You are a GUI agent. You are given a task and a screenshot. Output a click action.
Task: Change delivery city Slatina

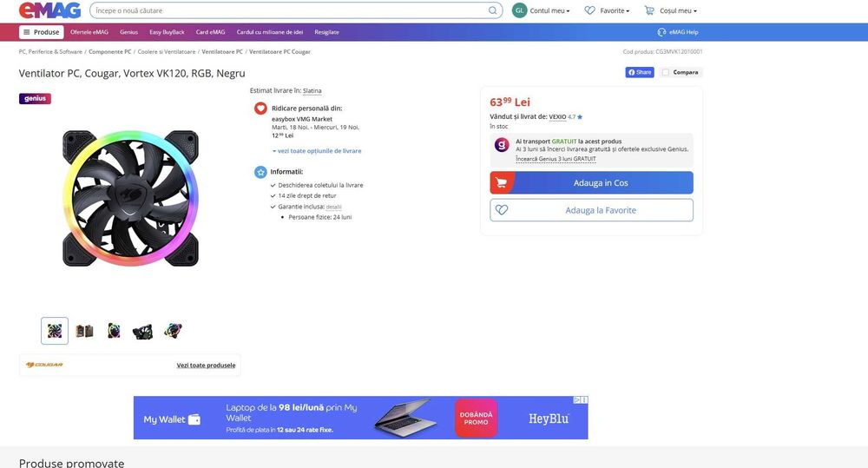[312, 91]
